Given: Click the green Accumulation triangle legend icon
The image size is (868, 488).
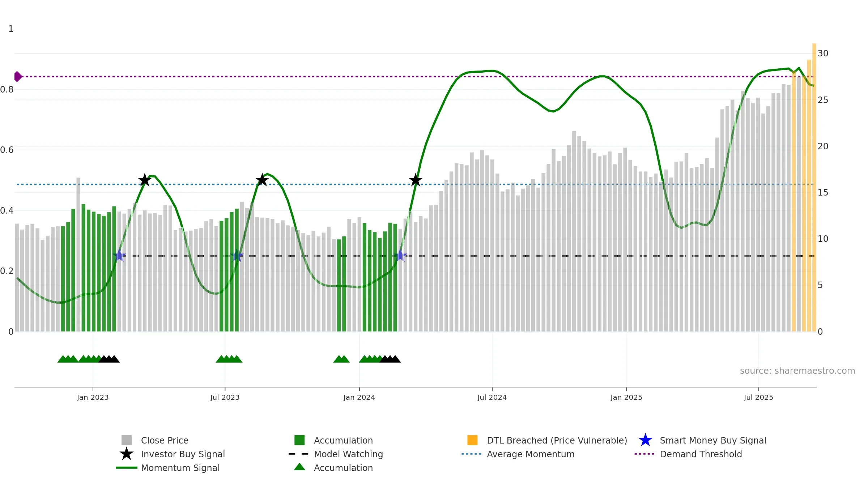Looking at the screenshot, I should click(x=299, y=467).
